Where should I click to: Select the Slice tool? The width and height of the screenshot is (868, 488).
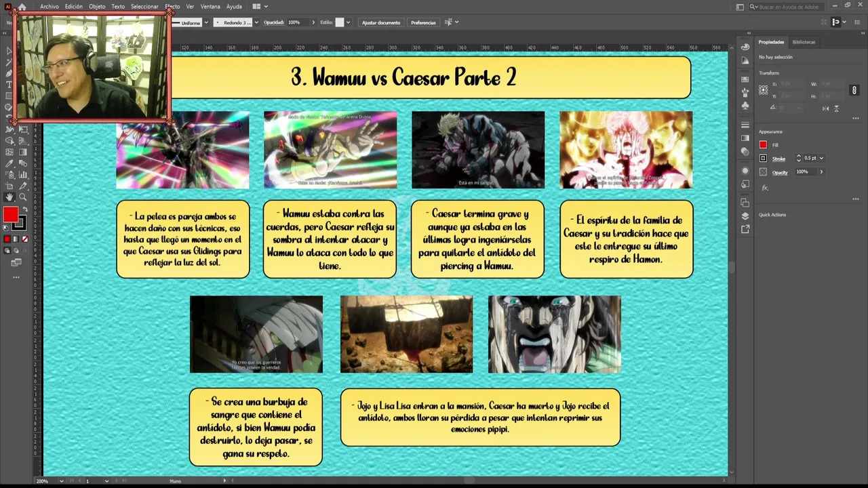(22, 186)
